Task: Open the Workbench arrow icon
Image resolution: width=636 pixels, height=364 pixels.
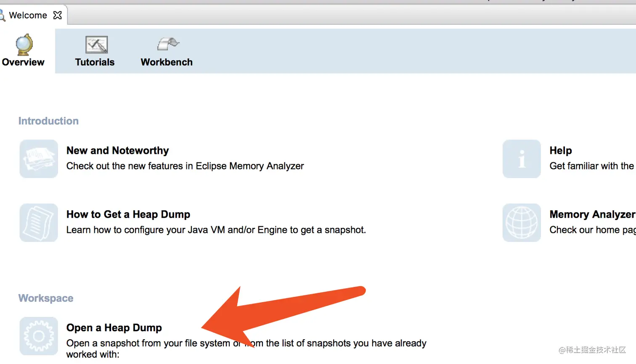Action: coord(168,44)
